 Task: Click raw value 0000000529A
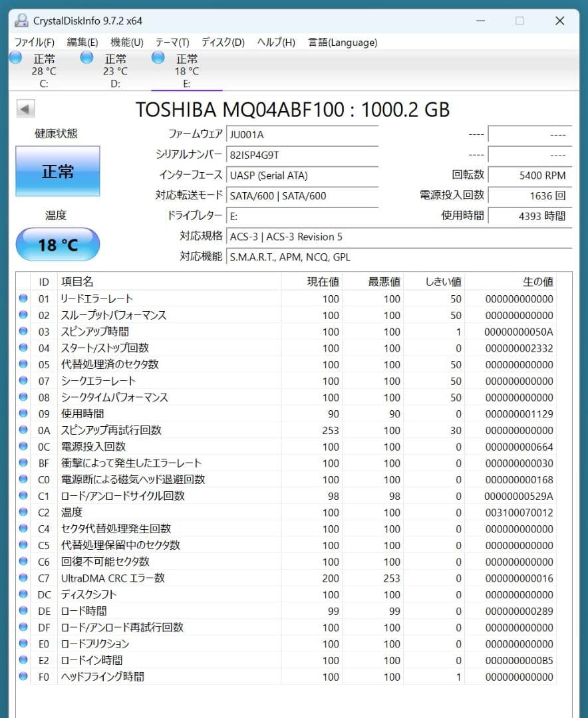point(518,496)
